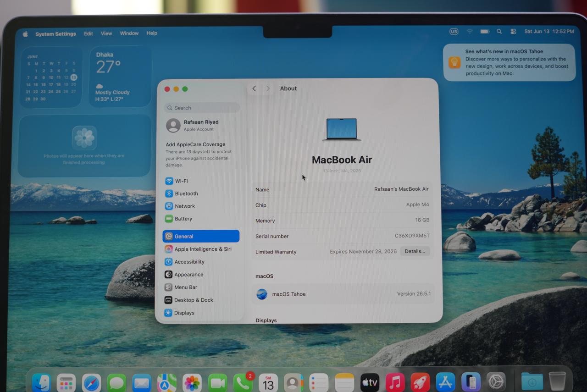Open the Edit menu
587x392 pixels.
pos(89,33)
